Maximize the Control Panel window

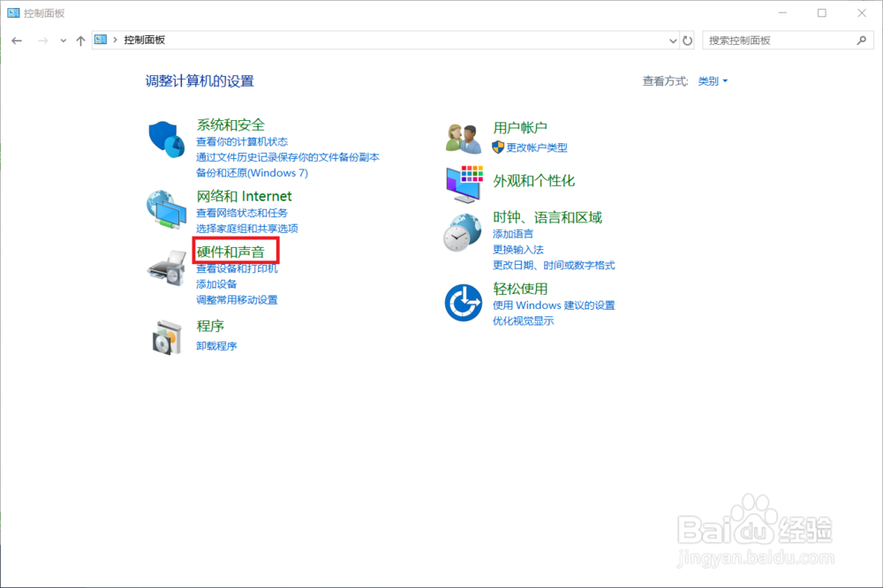click(x=822, y=13)
